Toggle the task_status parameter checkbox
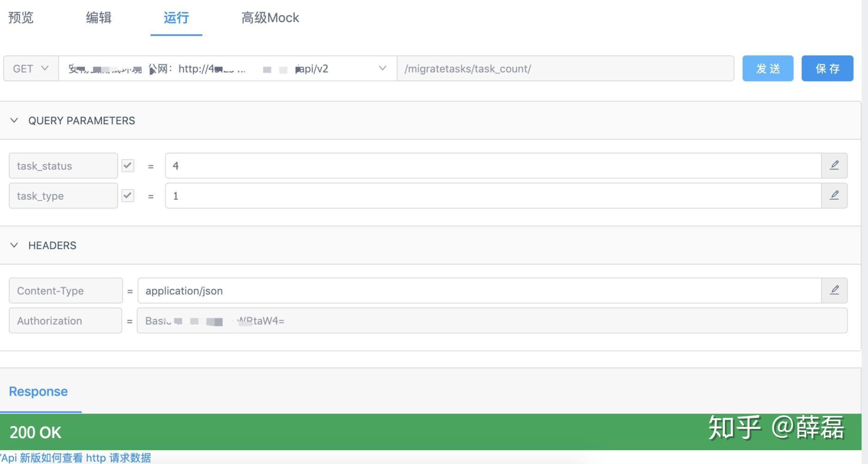This screenshot has height=464, width=868. (x=128, y=165)
